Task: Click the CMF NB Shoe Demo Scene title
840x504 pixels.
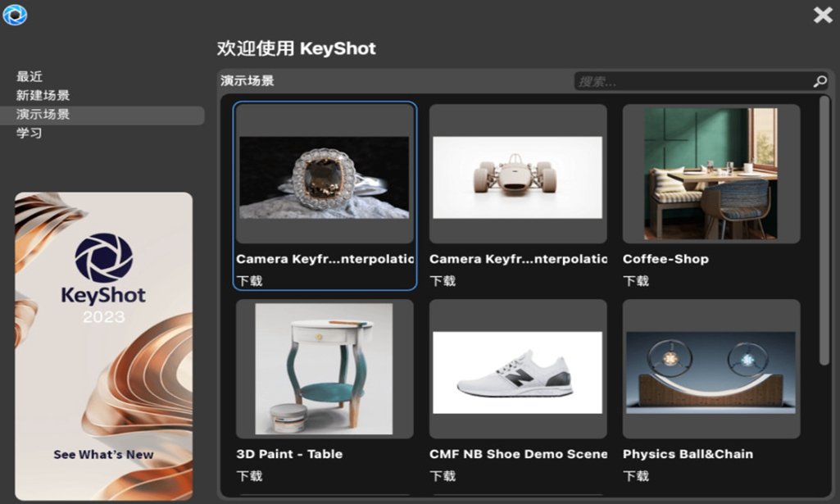Action: point(518,454)
